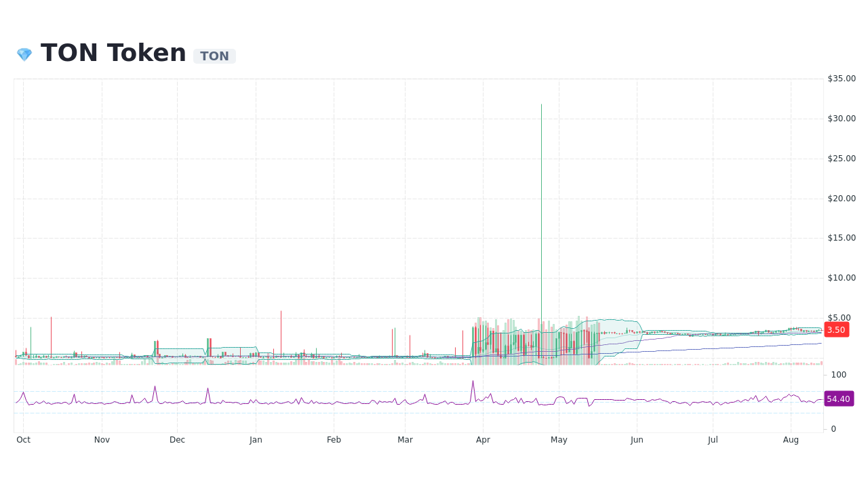868x488 pixels.
Task: Expand the $35.00 price axis scale
Action: point(840,78)
